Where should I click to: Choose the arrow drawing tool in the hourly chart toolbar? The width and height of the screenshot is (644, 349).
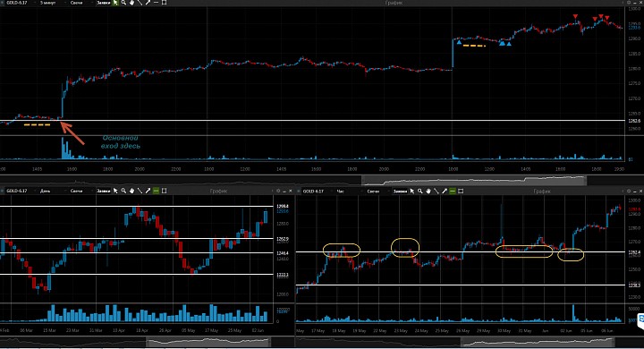[445, 192]
